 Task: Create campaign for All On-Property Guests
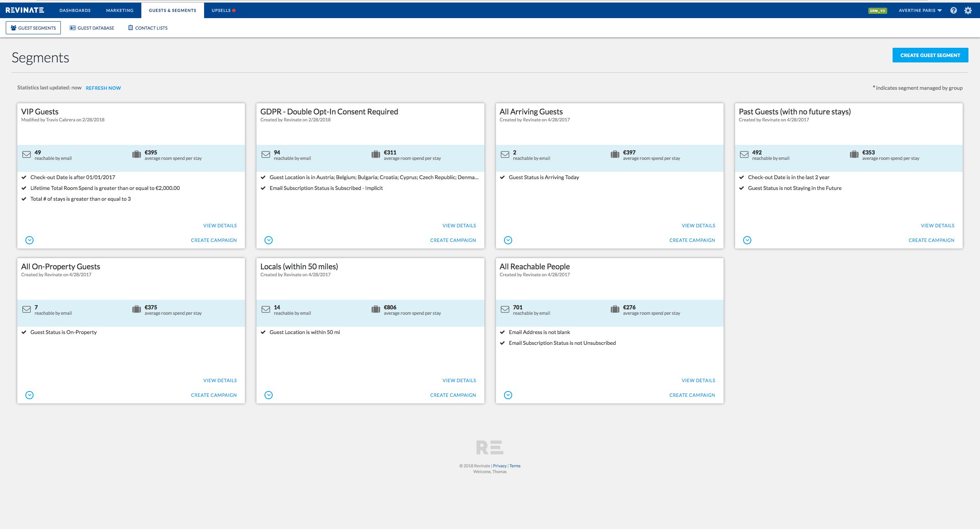[214, 395]
